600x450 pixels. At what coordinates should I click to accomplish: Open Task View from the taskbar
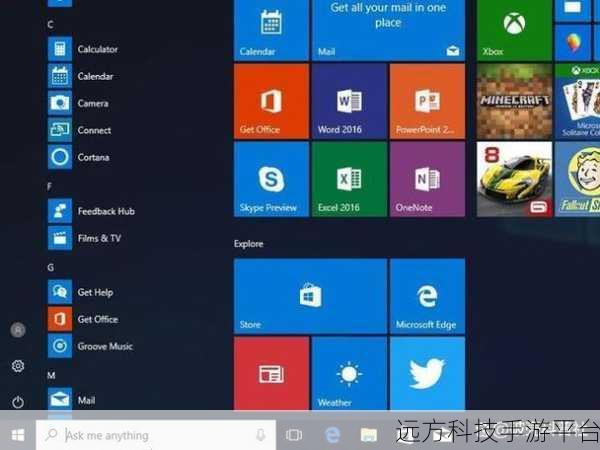tap(294, 435)
